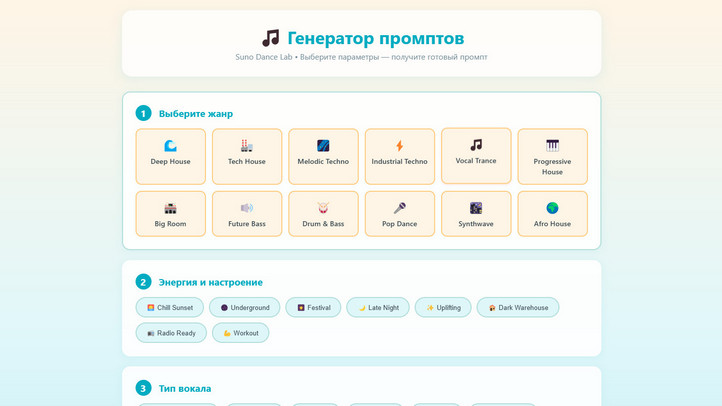Click the large music notes header icon
722x406 pixels.
(x=271, y=38)
